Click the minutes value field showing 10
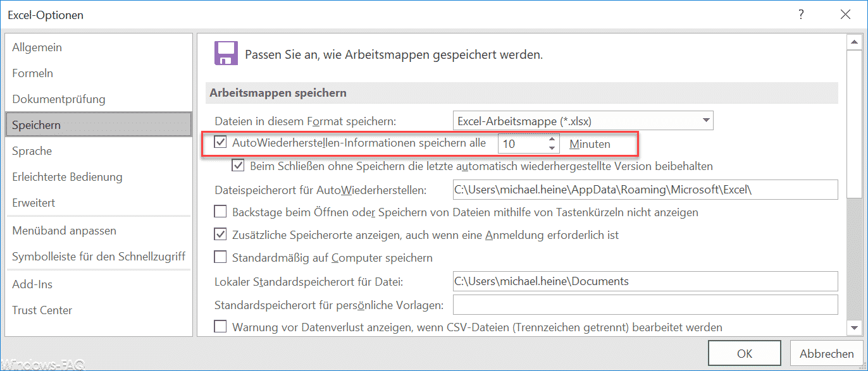Image resolution: width=868 pixels, height=371 pixels. (523, 143)
